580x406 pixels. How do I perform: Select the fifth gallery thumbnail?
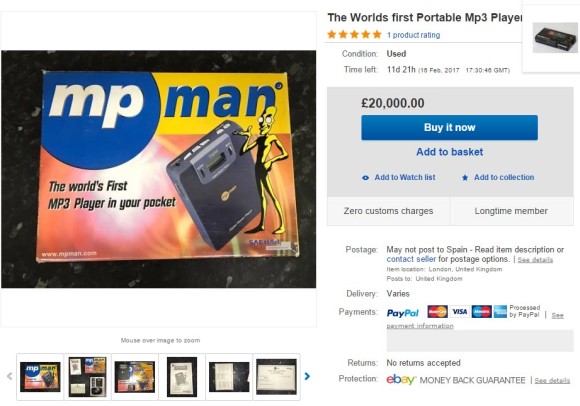coord(229,377)
